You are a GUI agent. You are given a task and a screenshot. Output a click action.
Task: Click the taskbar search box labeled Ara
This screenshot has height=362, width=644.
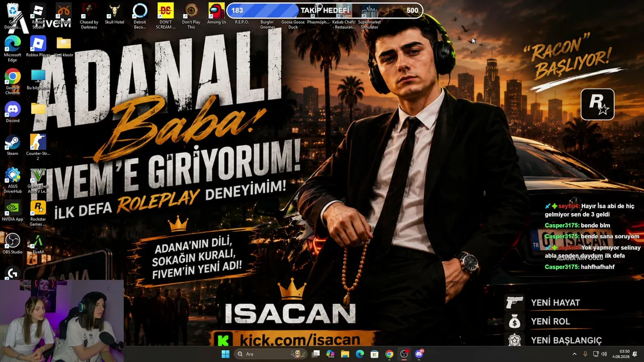tap(271, 354)
